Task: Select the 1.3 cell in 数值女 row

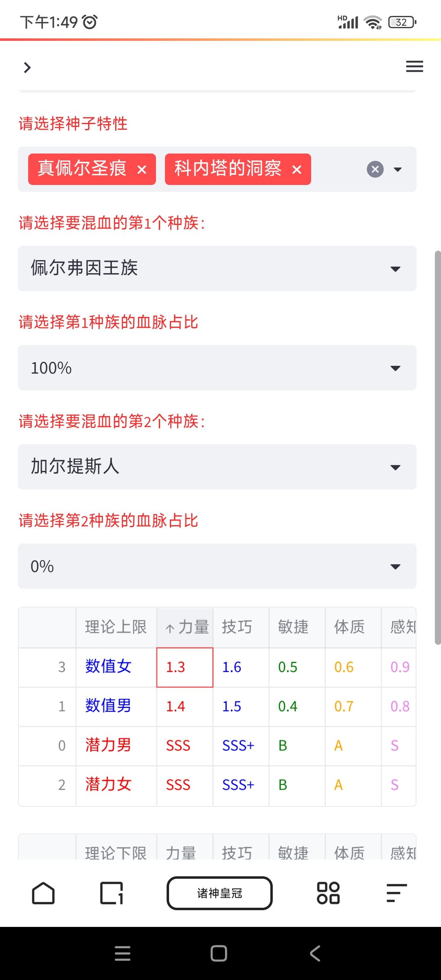Action: click(x=185, y=667)
